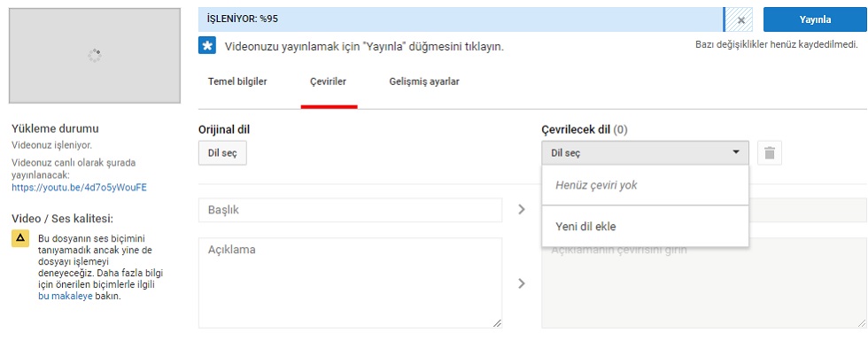Click the arrow next to Açıklama field
This screenshot has height=340, width=868.
coord(521,283)
